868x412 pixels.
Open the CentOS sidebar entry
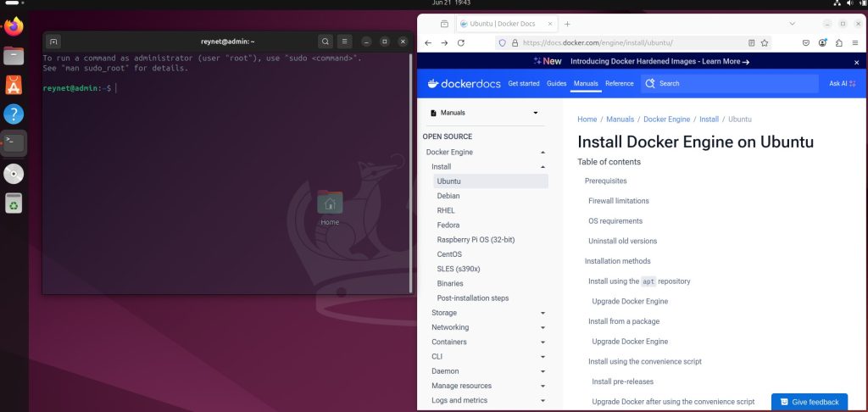tap(449, 254)
